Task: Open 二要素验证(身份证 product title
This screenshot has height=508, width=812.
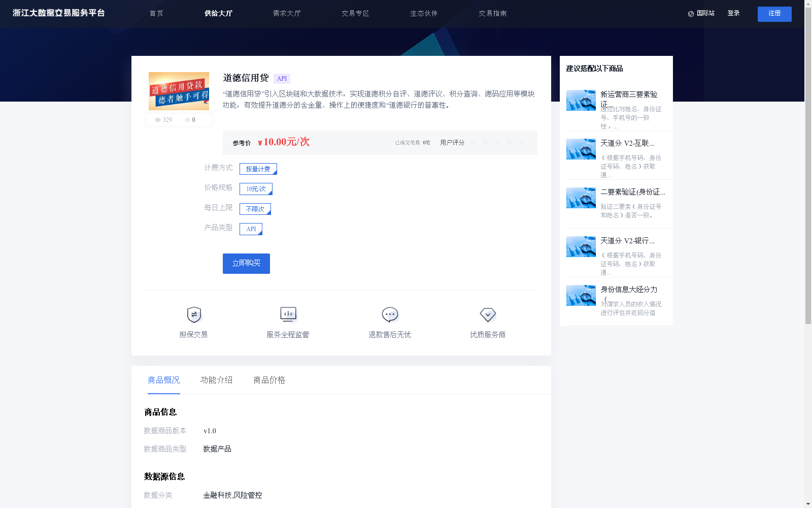Action: click(x=633, y=192)
